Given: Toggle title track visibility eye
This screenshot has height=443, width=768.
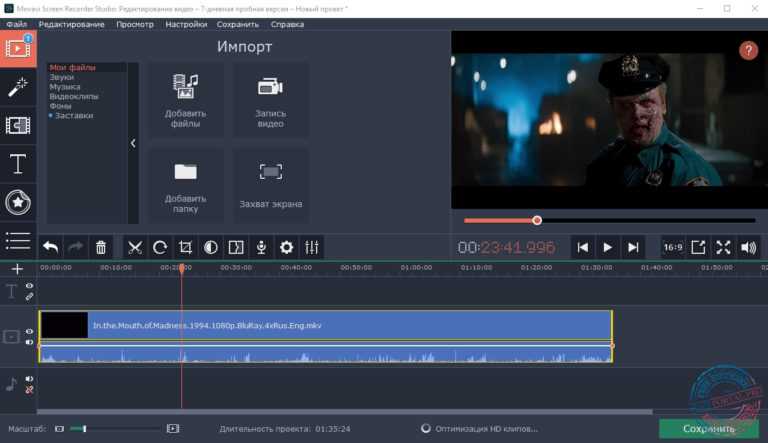Looking at the screenshot, I should pos(29,286).
